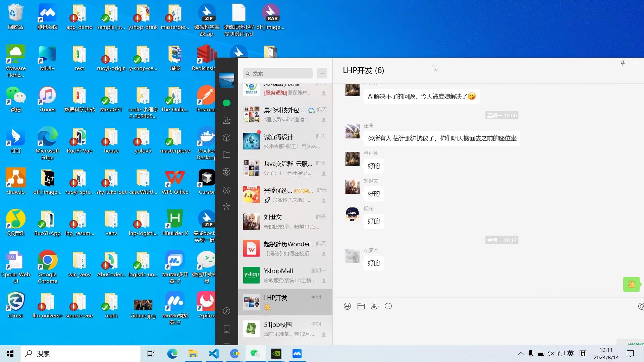Open the 兴盛优选 chat
Image resolution: width=644 pixels, height=362 pixels.
point(285,195)
